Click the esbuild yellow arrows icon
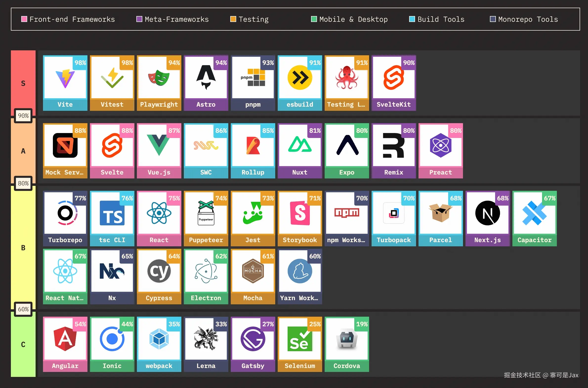 click(x=299, y=78)
